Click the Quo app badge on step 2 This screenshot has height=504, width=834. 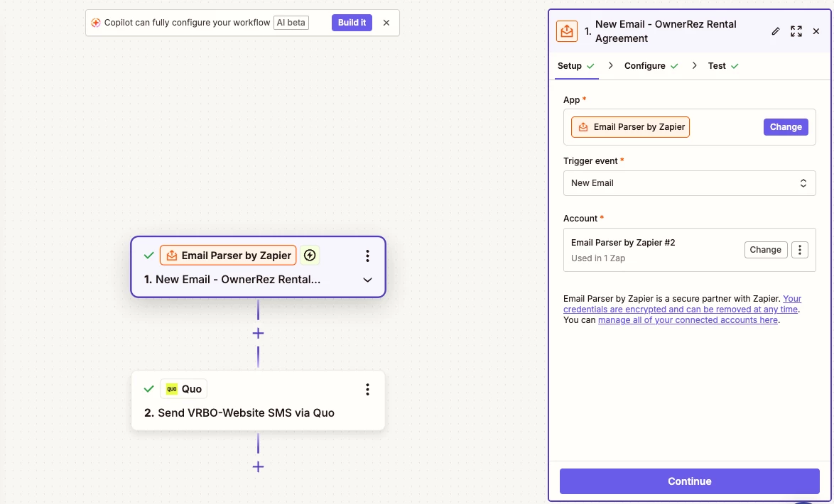[x=183, y=389]
